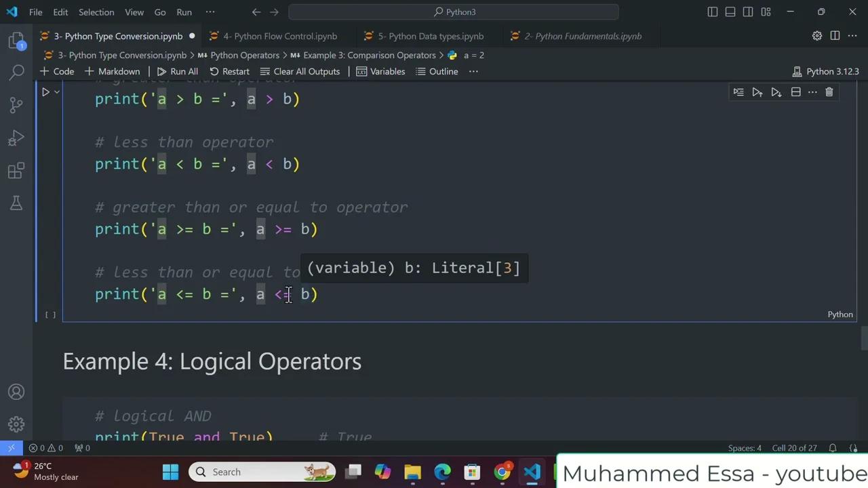Run the current code cell
The height and width of the screenshot is (488, 868).
[45, 91]
